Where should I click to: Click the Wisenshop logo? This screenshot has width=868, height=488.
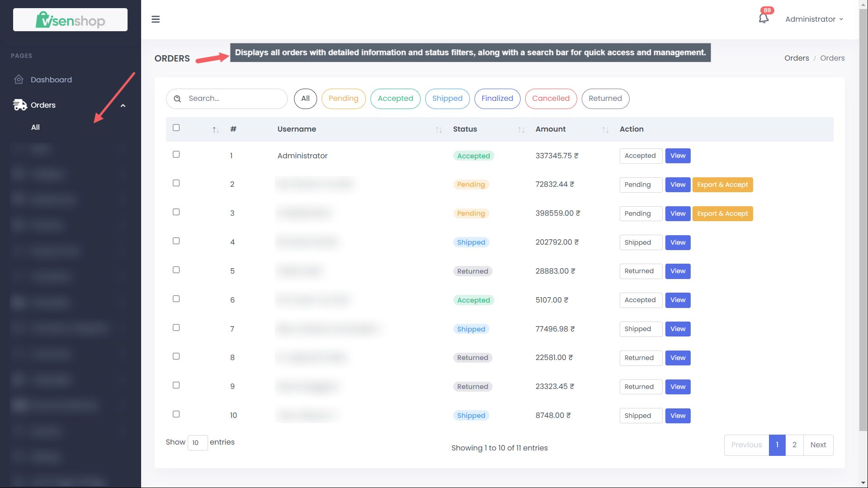(70, 20)
